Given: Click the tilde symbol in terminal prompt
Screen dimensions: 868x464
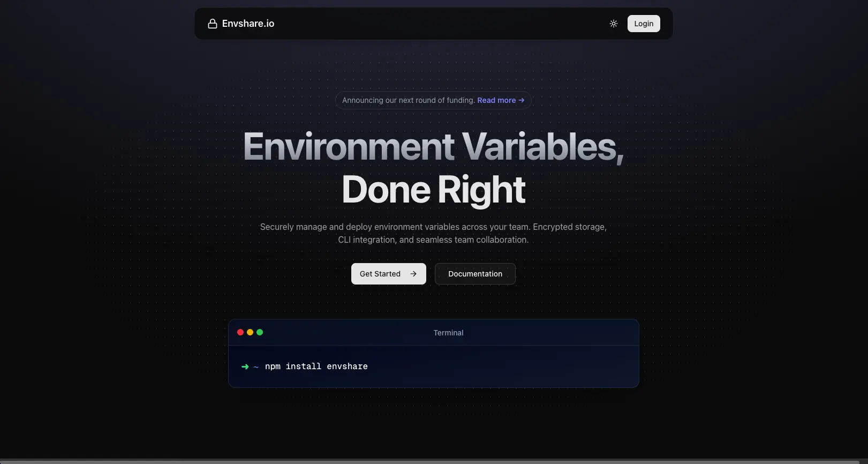Looking at the screenshot, I should (x=256, y=367).
